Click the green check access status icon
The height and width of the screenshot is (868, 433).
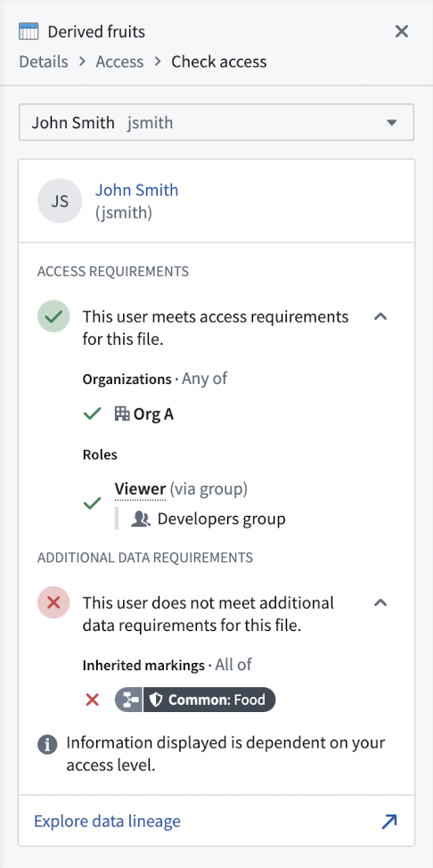53,316
